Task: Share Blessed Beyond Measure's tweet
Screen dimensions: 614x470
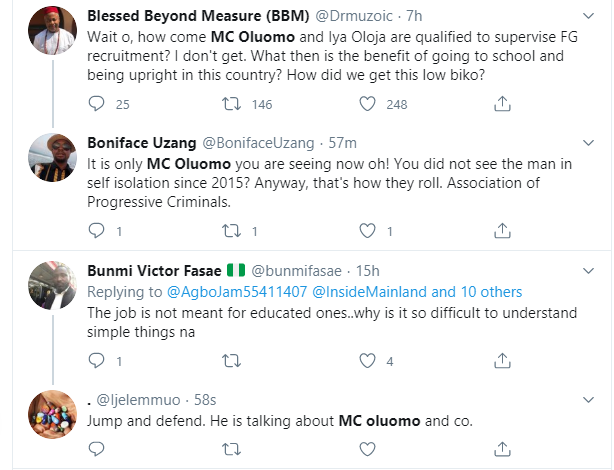Action: click(x=503, y=103)
